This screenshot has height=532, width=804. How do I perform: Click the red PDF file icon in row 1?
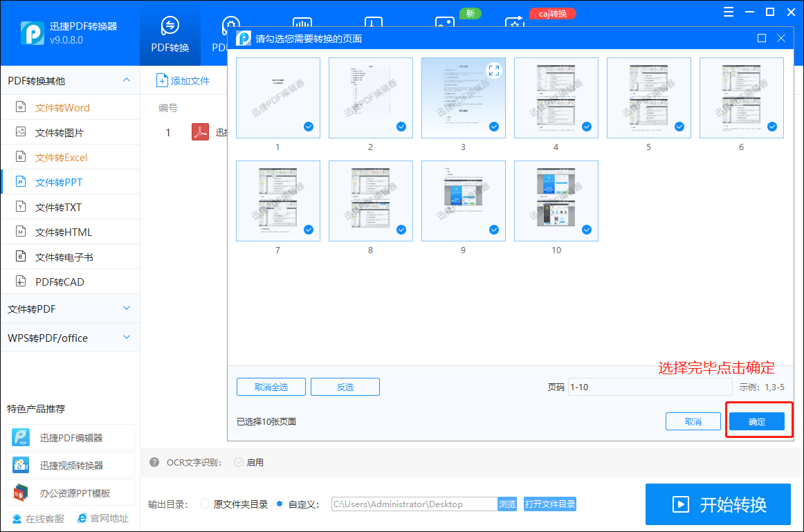pyautogui.click(x=200, y=132)
